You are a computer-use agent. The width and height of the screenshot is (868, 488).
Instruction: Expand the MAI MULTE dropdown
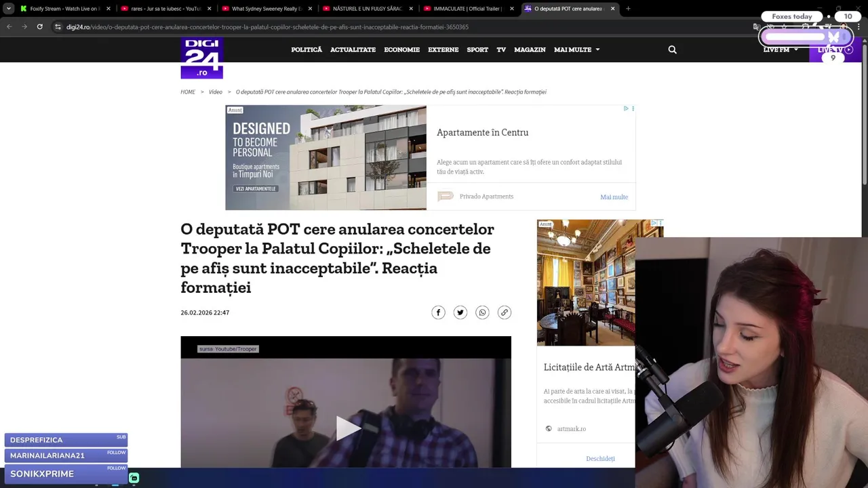click(576, 49)
